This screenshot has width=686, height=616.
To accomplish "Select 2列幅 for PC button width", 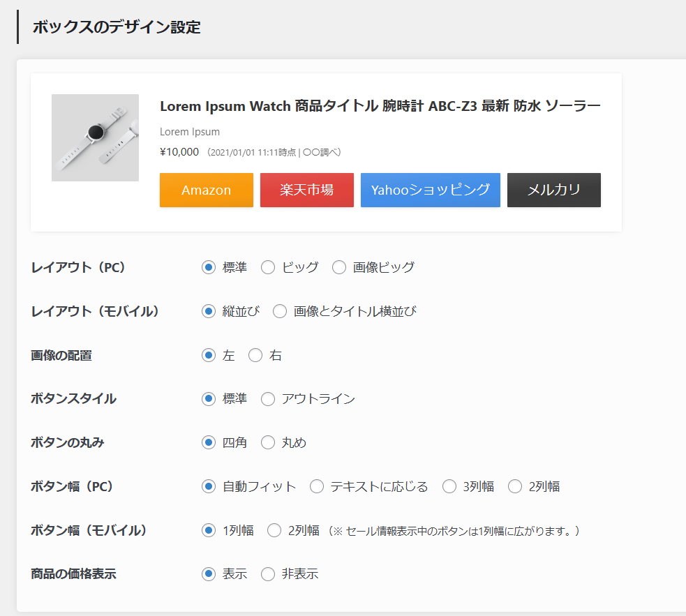I will [515, 487].
